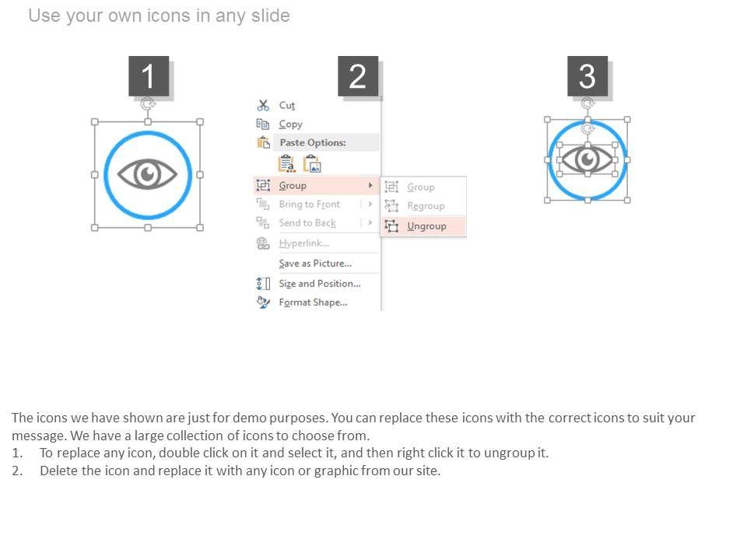Choose the Keep Text Only paste icon
Screen dimensions: 747x560
click(x=286, y=164)
